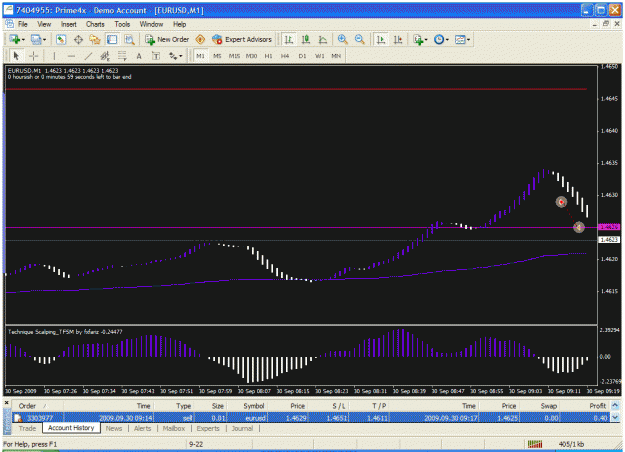Screen dimensions: 625x452
Task: Switch timeframe to M5
Action: click(x=217, y=56)
